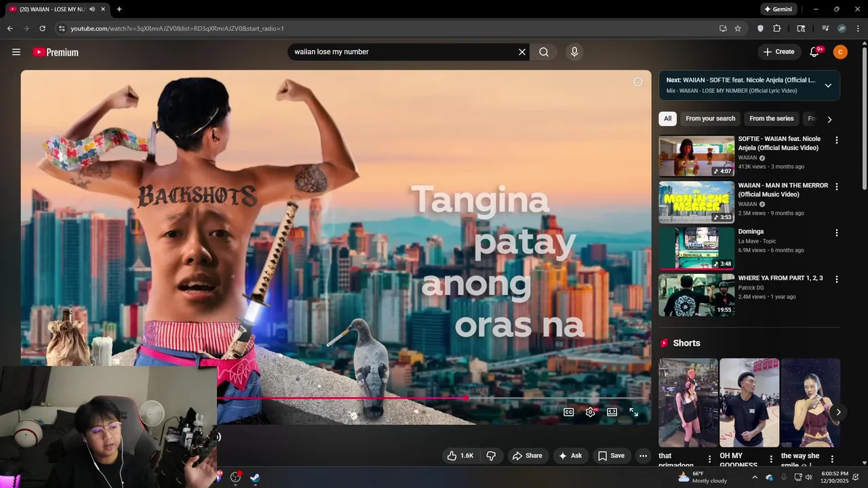Viewport: 868px width, 488px height.
Task: Click the youtube.com address bar URL
Action: click(x=177, y=28)
